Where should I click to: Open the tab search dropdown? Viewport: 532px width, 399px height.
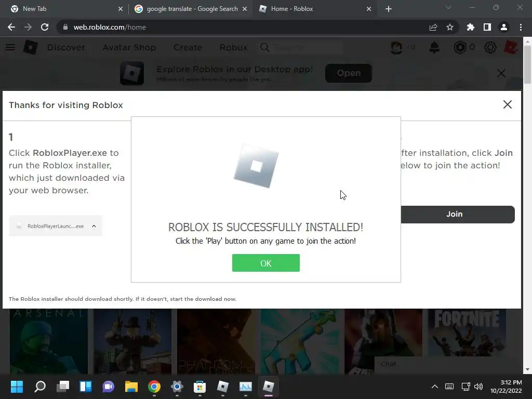448,7
